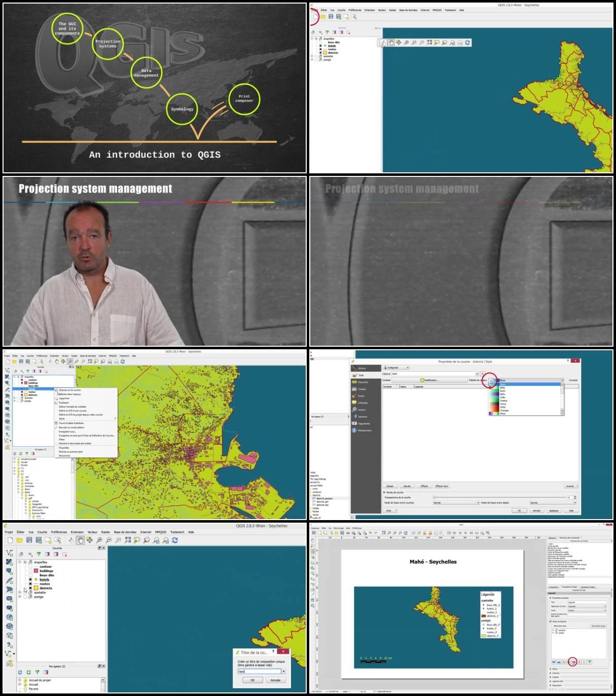Viewport: 616px width, 696px height.
Task: Click the circled New project icon in top-right QGIS frame
Action: click(315, 17)
